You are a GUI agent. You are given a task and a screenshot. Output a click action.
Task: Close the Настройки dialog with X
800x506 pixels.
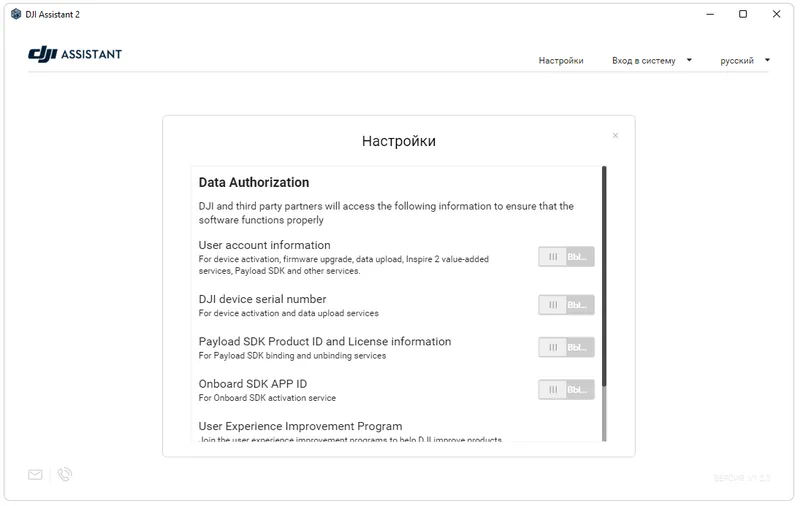coord(615,136)
